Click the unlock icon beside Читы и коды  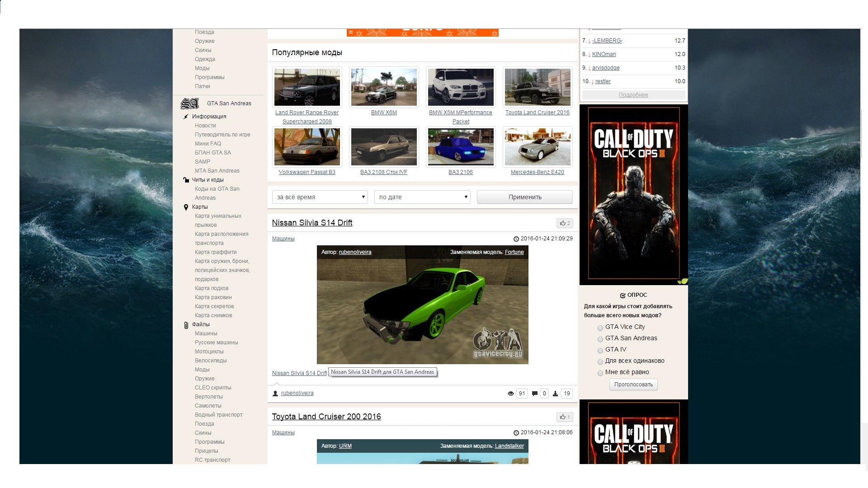(x=186, y=180)
